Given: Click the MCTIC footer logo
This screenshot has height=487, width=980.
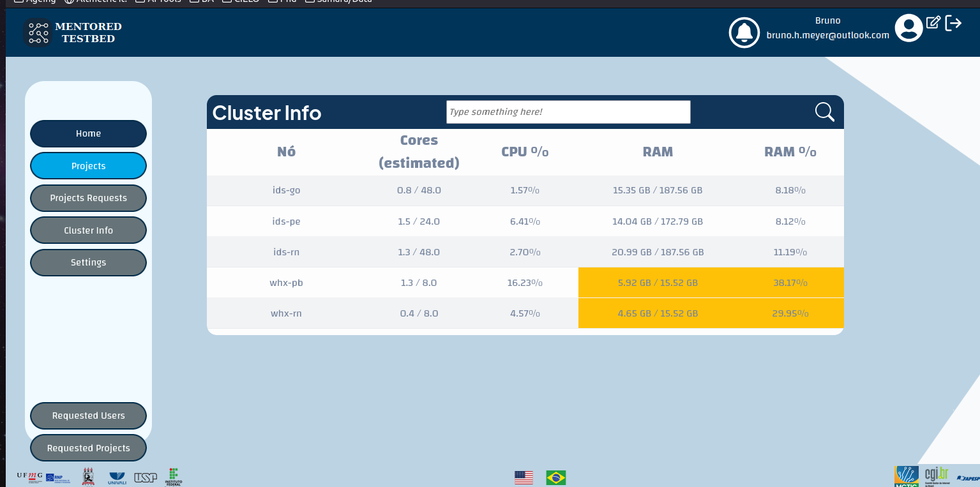Looking at the screenshot, I should tap(906, 476).
